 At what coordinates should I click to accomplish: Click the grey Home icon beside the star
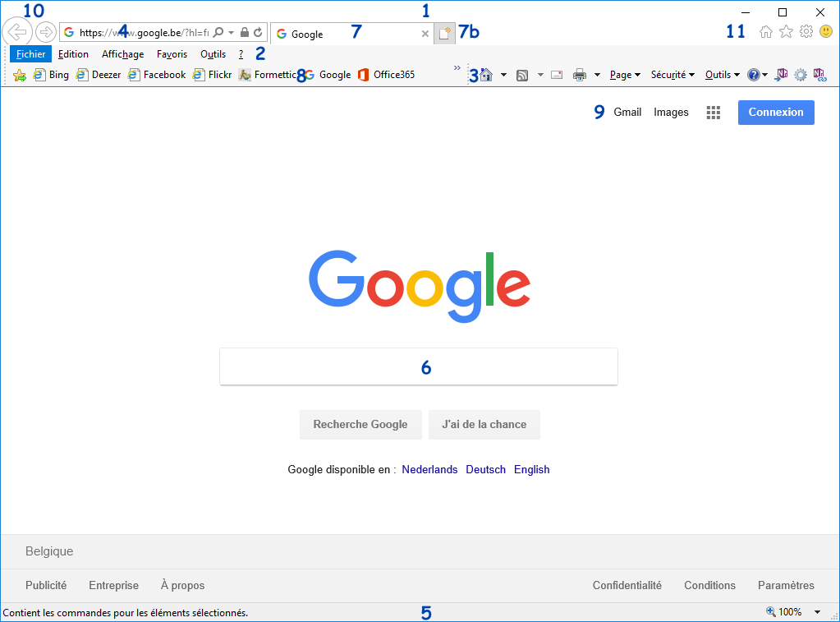click(x=766, y=32)
